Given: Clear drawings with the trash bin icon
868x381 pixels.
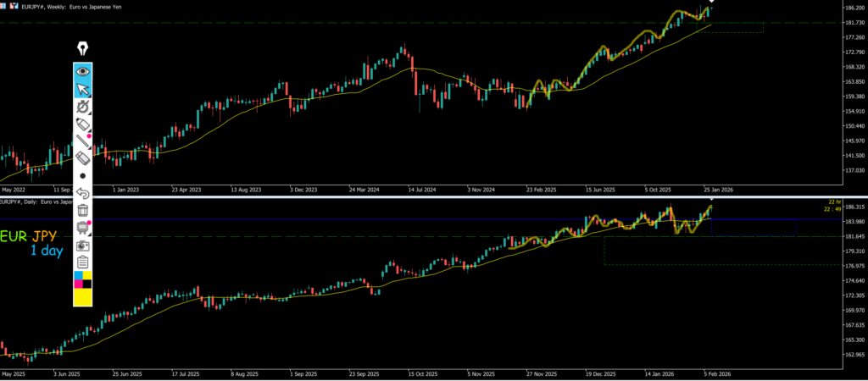Looking at the screenshot, I should pos(84,210).
